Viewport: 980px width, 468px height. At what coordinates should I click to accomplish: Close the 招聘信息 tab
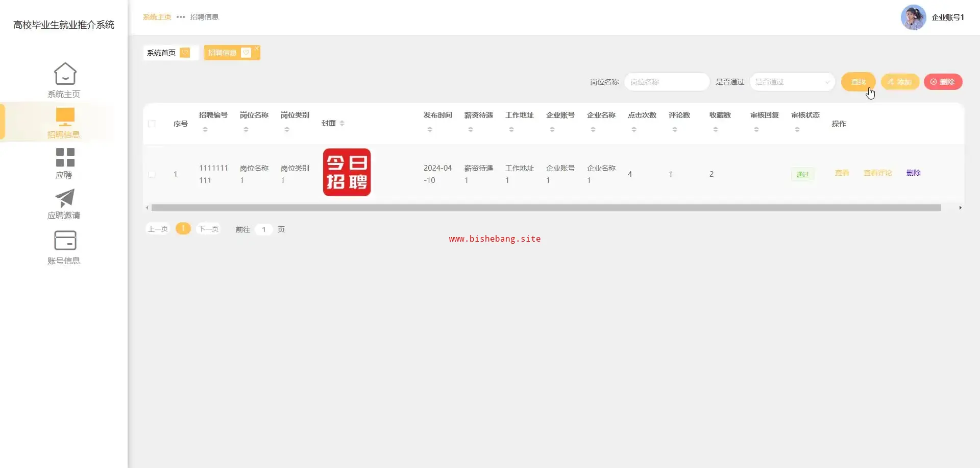coord(257,48)
